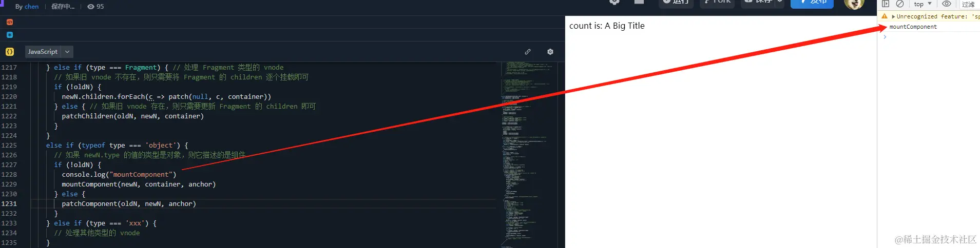Toggle live expression eye icon in console
The width and height of the screenshot is (980, 248).
tap(947, 4)
